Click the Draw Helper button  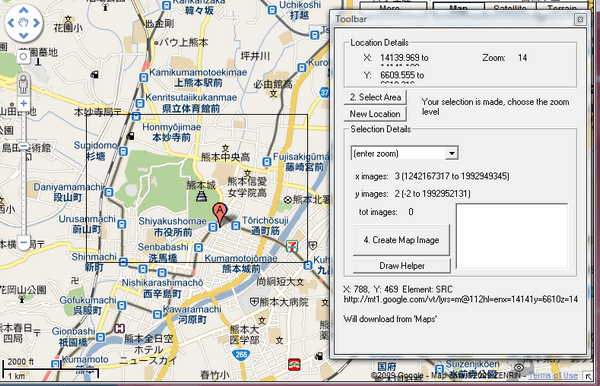click(x=401, y=265)
